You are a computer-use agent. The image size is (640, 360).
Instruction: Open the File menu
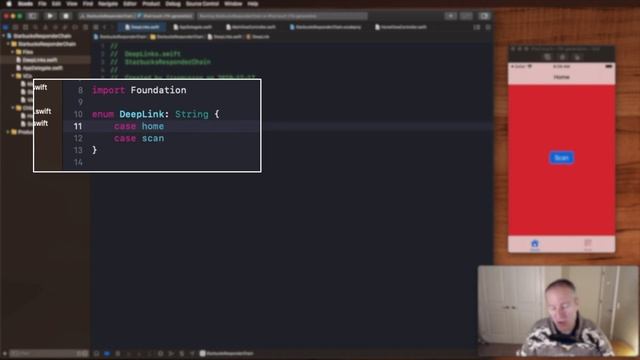42,4
